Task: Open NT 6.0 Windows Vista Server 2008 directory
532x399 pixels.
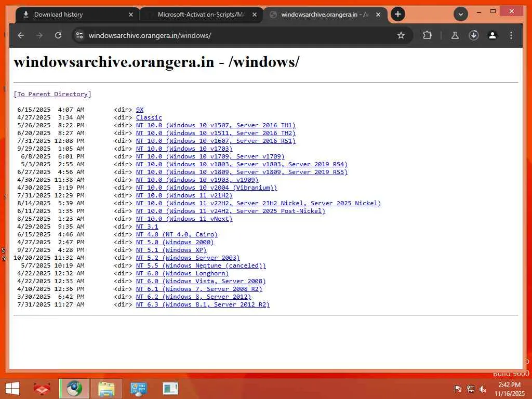Action: 201,281
